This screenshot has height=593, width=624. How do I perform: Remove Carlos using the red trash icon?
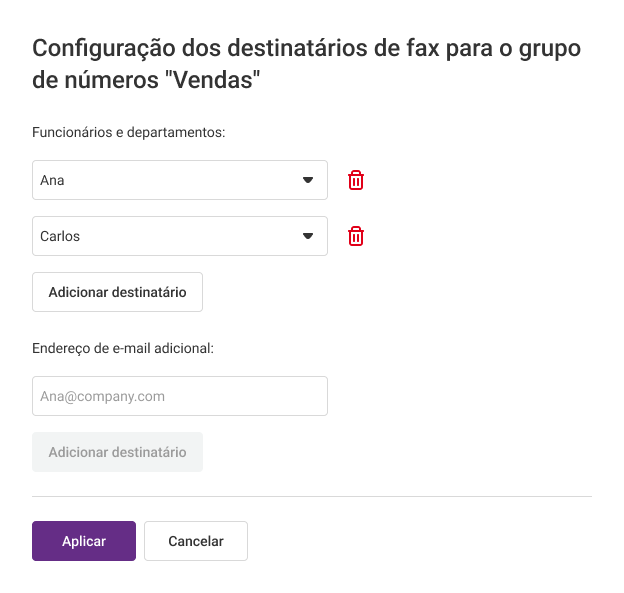pyautogui.click(x=356, y=236)
